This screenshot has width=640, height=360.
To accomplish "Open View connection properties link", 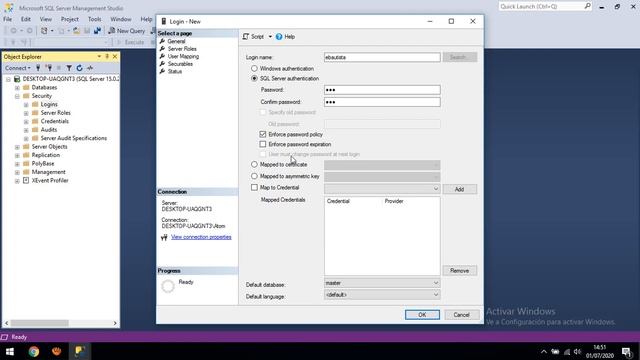I will click(201, 237).
